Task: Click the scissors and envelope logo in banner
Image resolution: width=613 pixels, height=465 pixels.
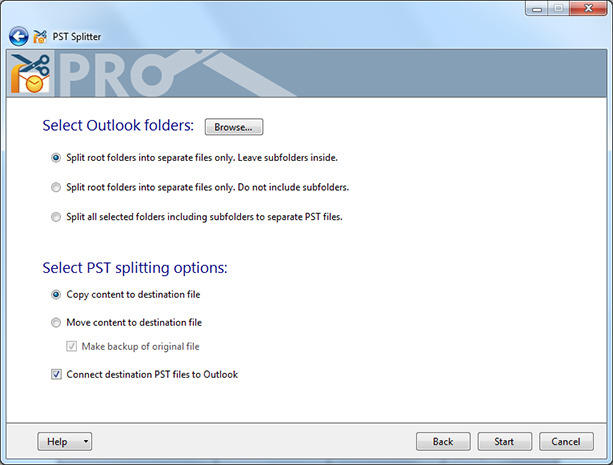Action: tap(30, 74)
